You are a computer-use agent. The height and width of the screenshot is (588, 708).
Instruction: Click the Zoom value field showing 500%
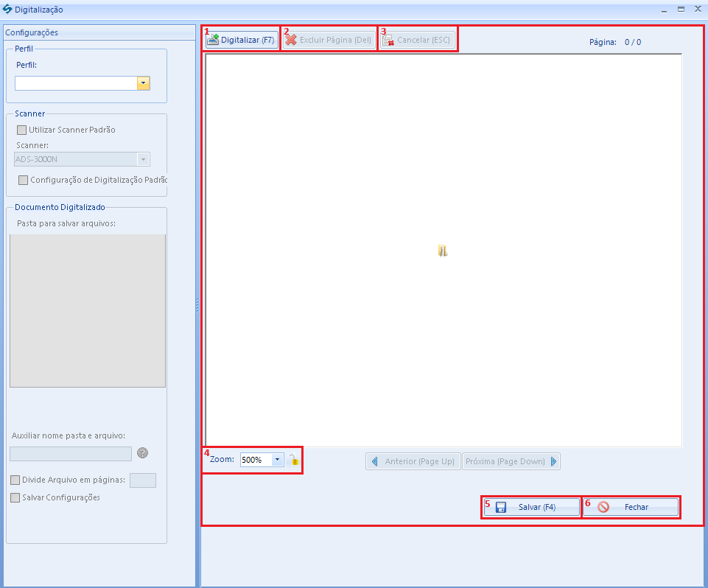point(256,460)
